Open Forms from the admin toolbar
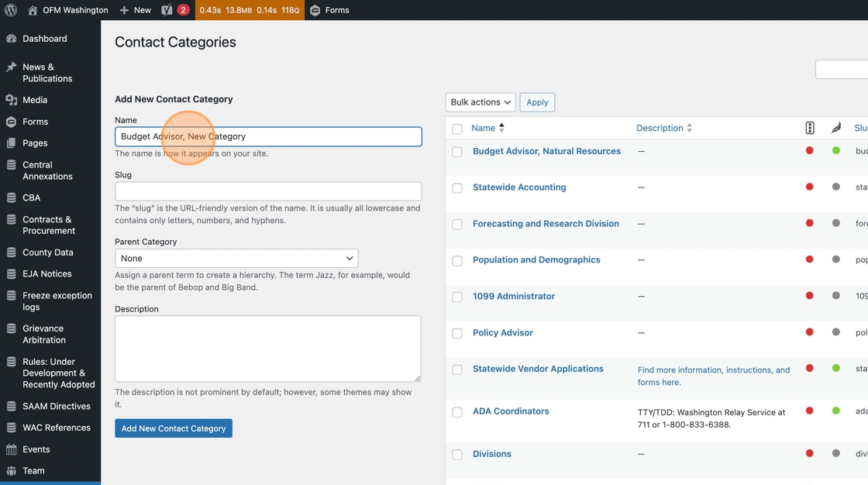 coord(329,10)
